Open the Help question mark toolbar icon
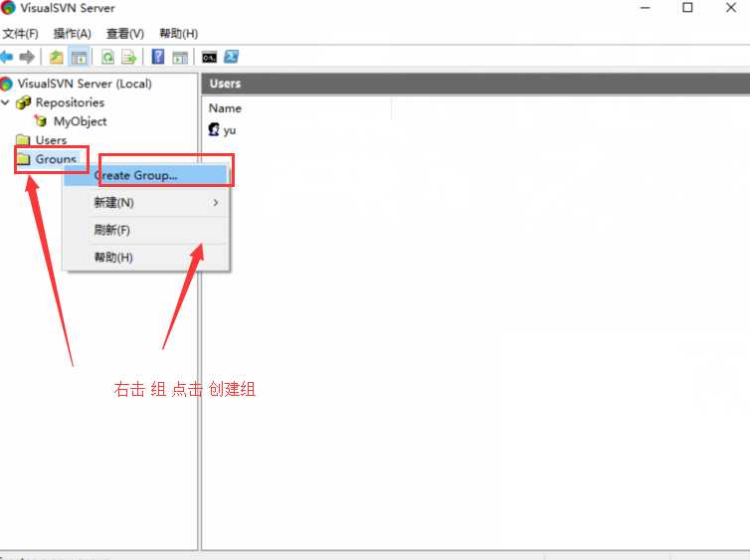 tap(158, 57)
